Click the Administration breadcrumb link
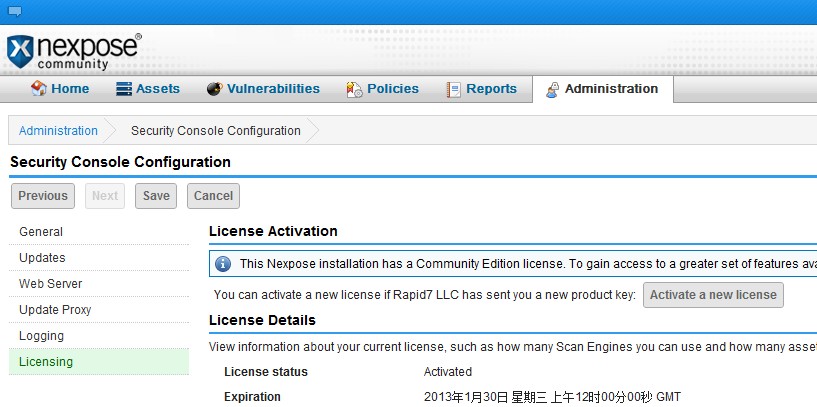817x407 pixels. [x=58, y=131]
